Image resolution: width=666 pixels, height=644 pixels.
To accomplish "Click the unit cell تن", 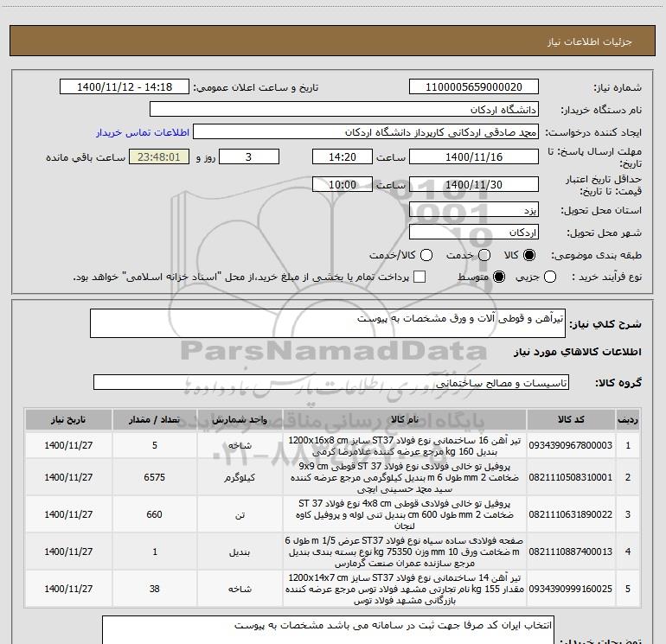I will tap(240, 514).
